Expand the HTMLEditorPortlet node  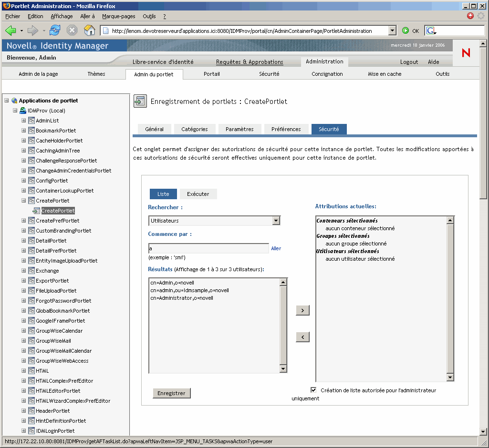click(23, 390)
